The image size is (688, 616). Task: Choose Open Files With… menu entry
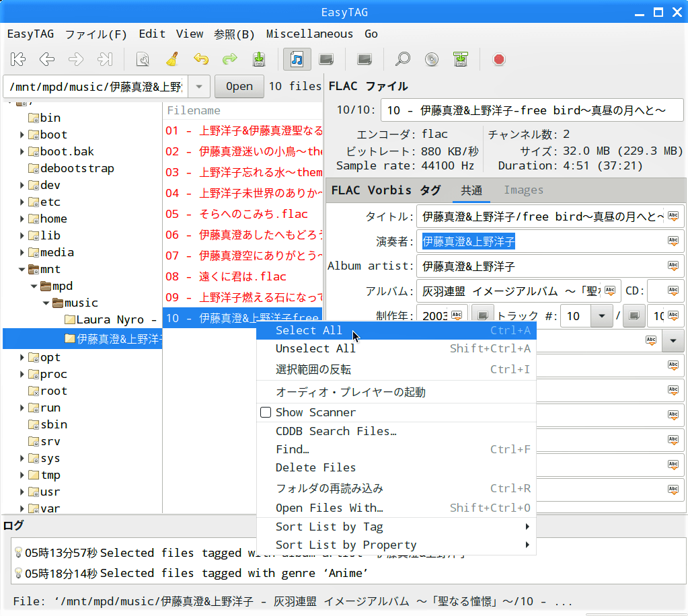(396, 508)
